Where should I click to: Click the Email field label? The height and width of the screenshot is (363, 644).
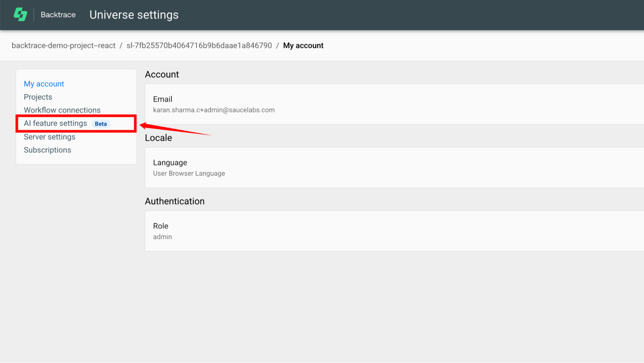pyautogui.click(x=163, y=99)
